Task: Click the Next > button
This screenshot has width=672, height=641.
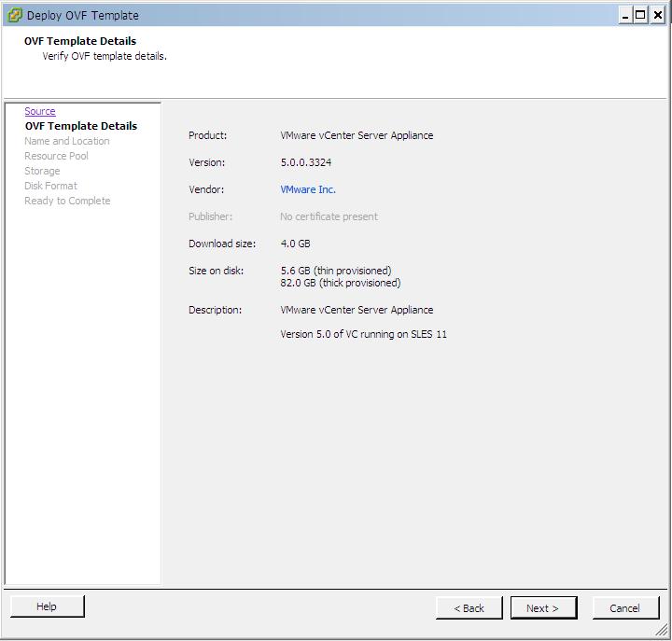Action: 543,608
